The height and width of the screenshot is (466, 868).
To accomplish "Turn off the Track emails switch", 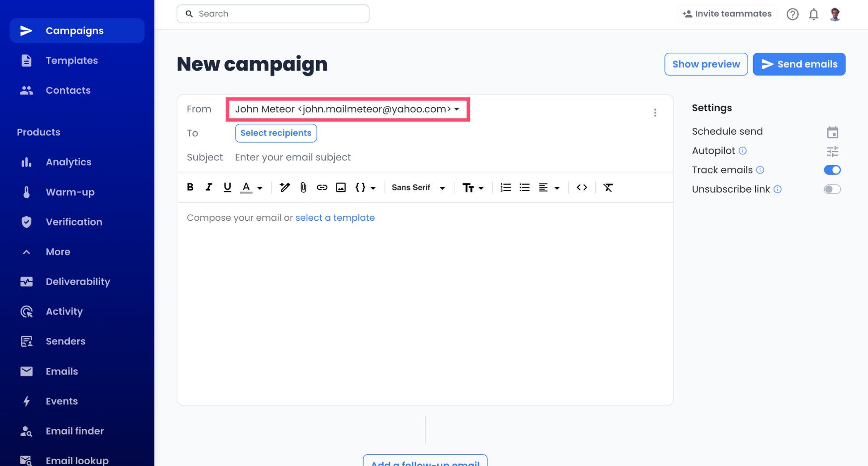I will click(832, 170).
